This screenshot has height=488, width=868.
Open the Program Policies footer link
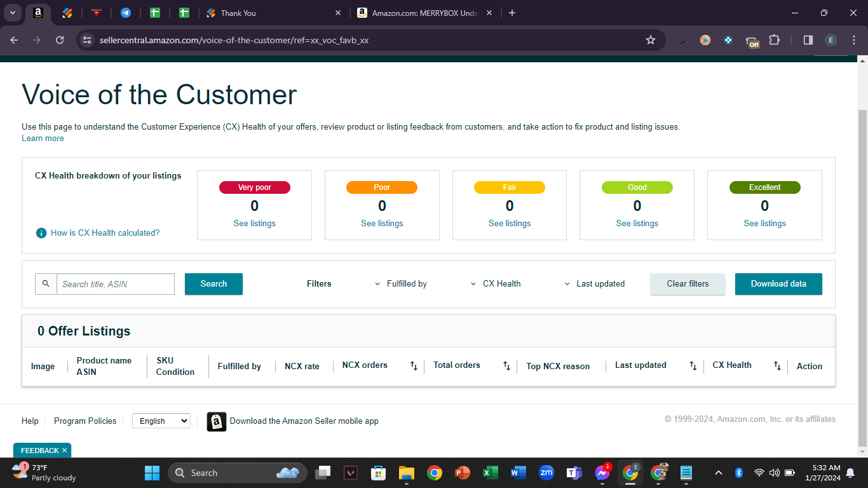(x=85, y=421)
